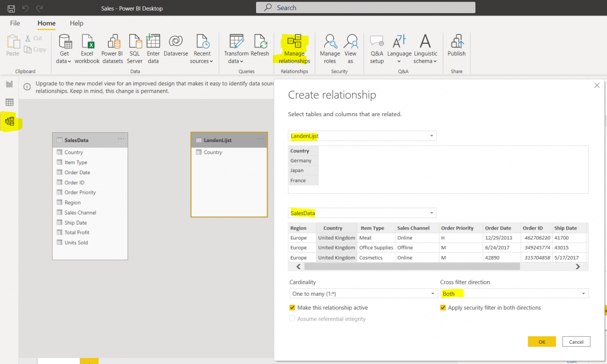The width and height of the screenshot is (607, 364).
Task: Click the Redo arrow icon
Action: (39, 8)
